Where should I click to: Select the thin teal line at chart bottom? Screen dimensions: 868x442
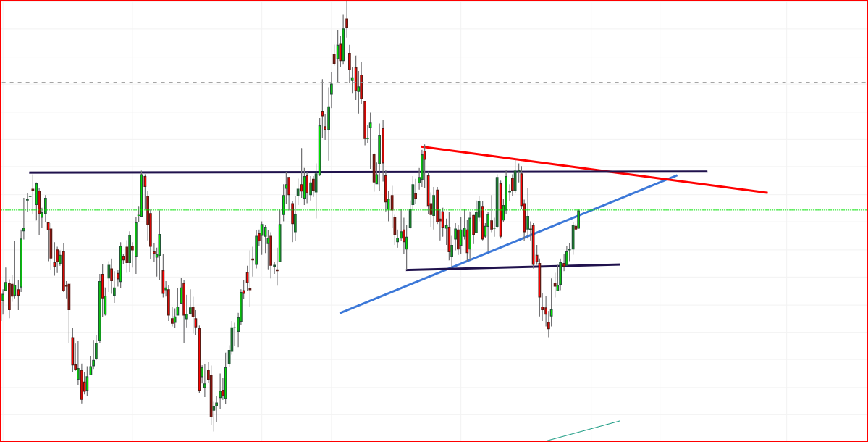[582, 431]
